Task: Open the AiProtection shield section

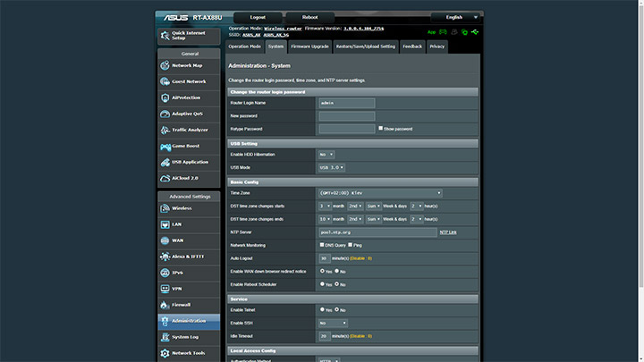Action: coord(187,97)
